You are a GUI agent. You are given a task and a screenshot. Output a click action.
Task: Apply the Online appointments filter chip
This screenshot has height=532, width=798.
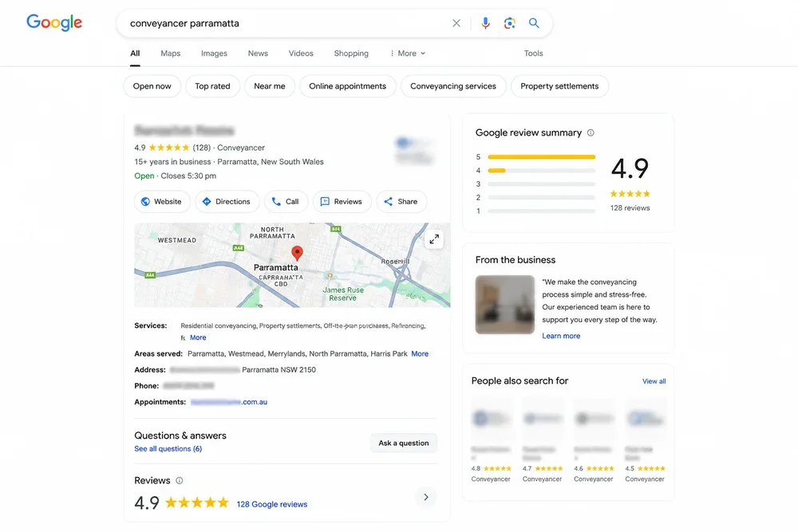click(x=348, y=86)
